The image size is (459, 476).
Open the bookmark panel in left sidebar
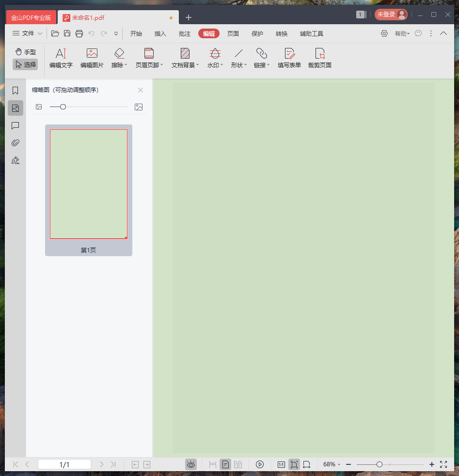click(16, 91)
